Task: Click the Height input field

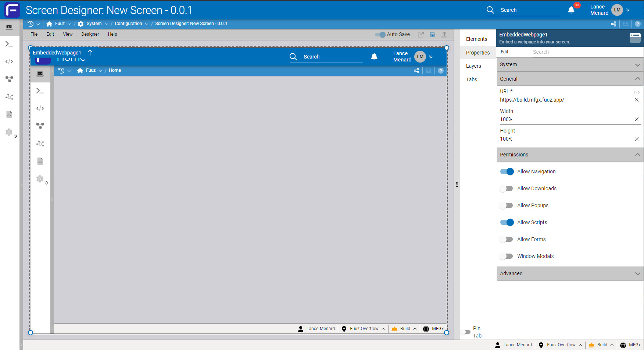Action: (x=566, y=139)
